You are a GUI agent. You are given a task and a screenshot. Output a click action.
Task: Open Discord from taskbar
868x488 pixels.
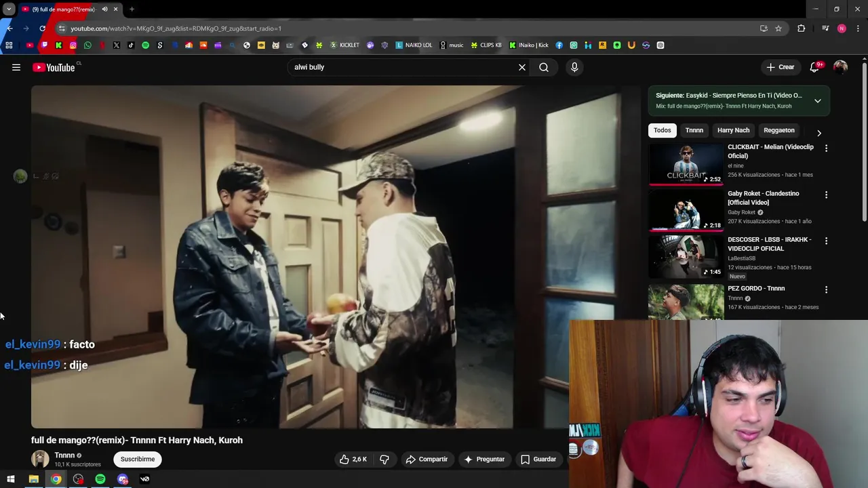tap(123, 479)
